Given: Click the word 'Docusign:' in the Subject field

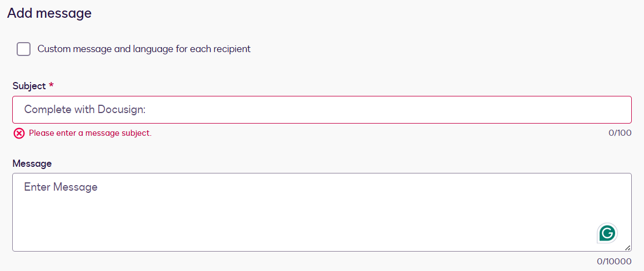Looking at the screenshot, I should click(122, 110).
